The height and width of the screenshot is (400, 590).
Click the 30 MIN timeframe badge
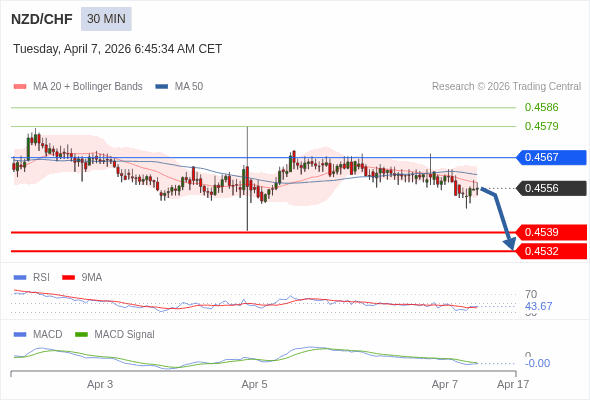click(106, 19)
